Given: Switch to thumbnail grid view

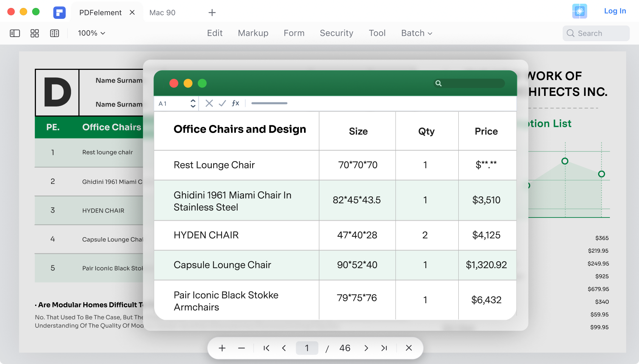Looking at the screenshot, I should pos(34,33).
